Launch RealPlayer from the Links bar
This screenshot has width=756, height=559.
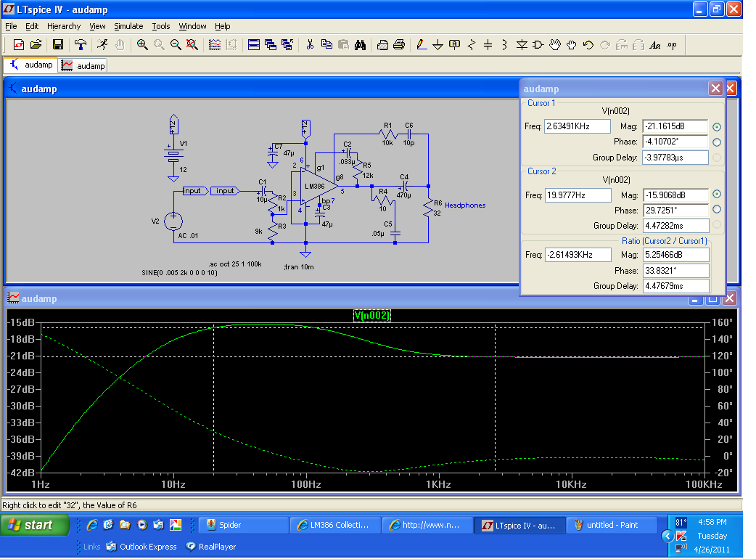point(211,547)
